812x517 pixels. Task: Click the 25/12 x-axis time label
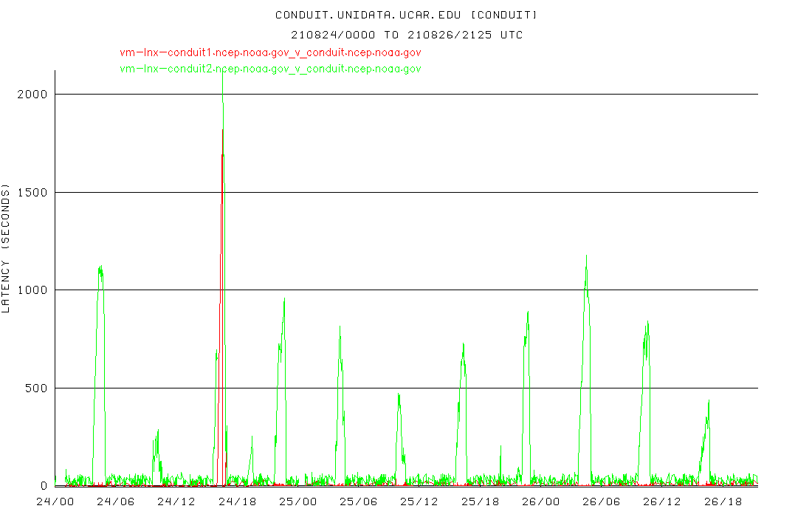[419, 501]
